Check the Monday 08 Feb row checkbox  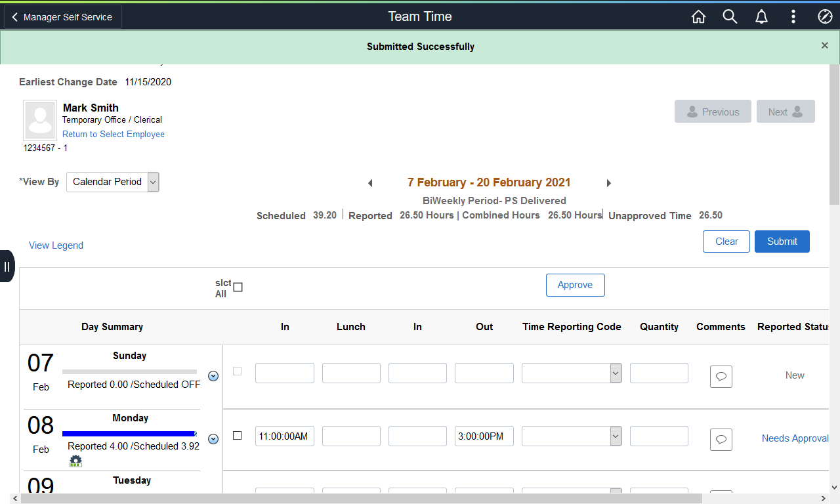tap(238, 435)
